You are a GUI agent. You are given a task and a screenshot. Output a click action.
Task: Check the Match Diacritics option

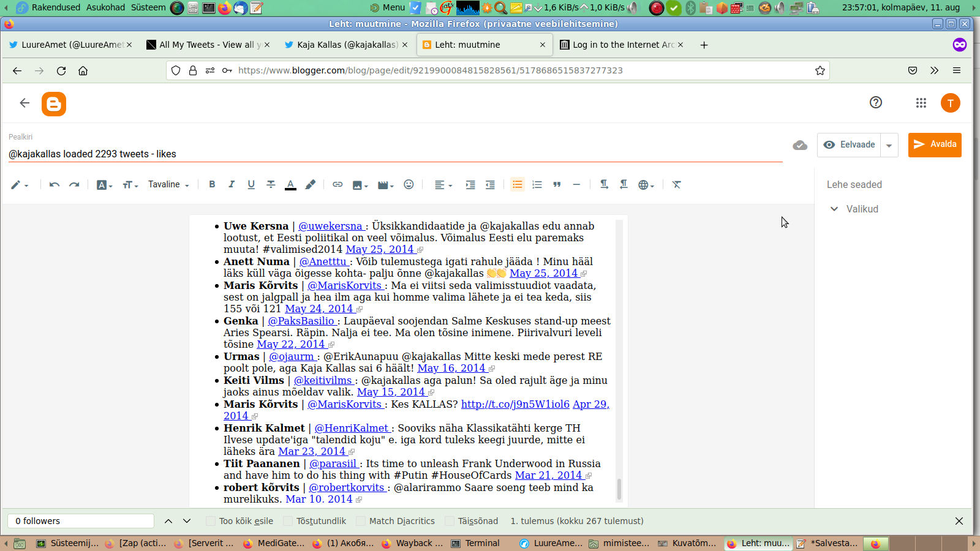361,521
